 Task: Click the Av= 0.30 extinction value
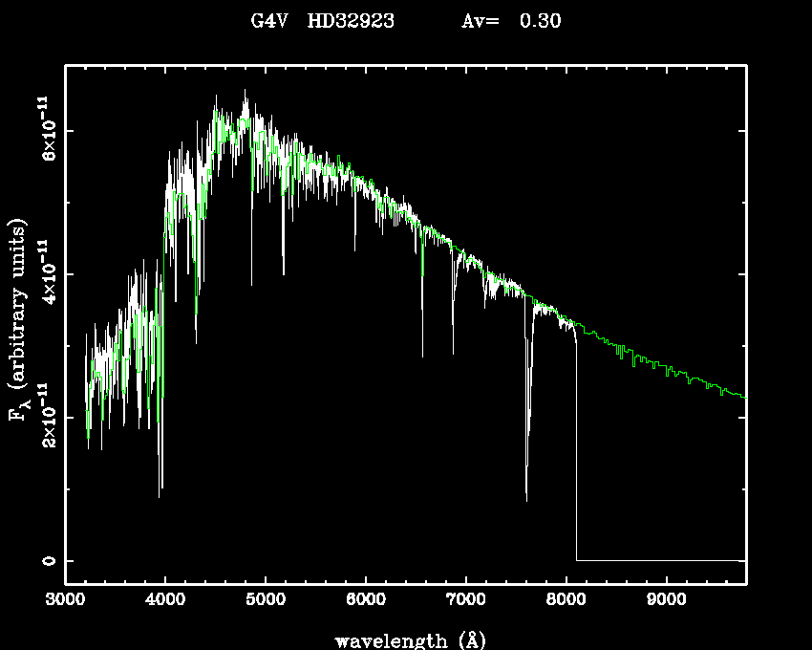511,21
